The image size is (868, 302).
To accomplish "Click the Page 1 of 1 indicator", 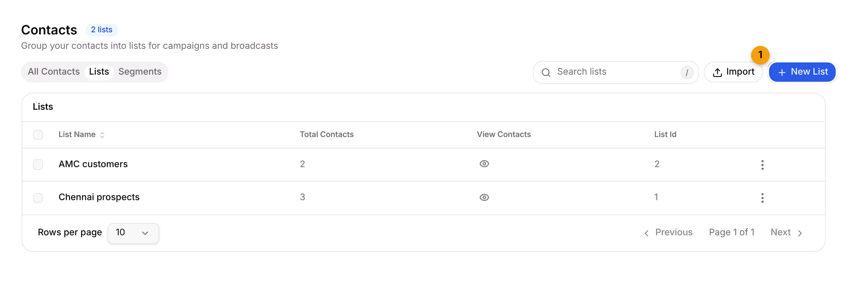I will (732, 232).
